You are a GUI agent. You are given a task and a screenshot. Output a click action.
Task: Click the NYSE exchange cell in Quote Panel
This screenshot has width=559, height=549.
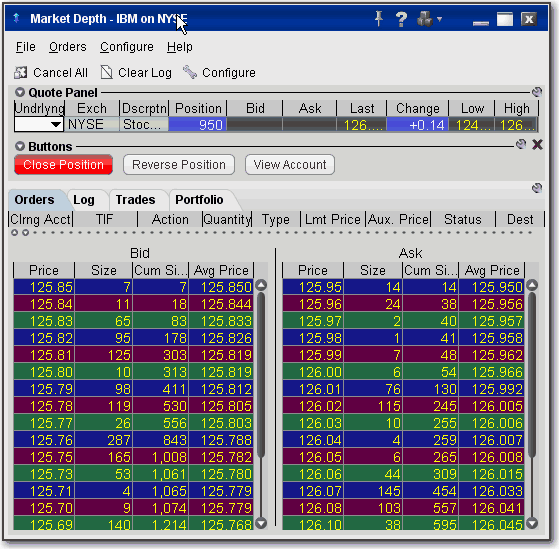(92, 124)
